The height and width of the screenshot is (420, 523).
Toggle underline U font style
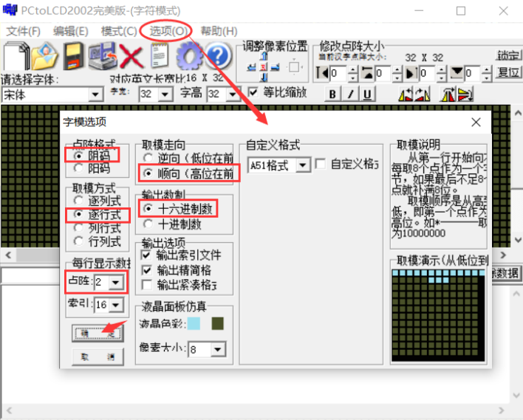click(x=367, y=94)
